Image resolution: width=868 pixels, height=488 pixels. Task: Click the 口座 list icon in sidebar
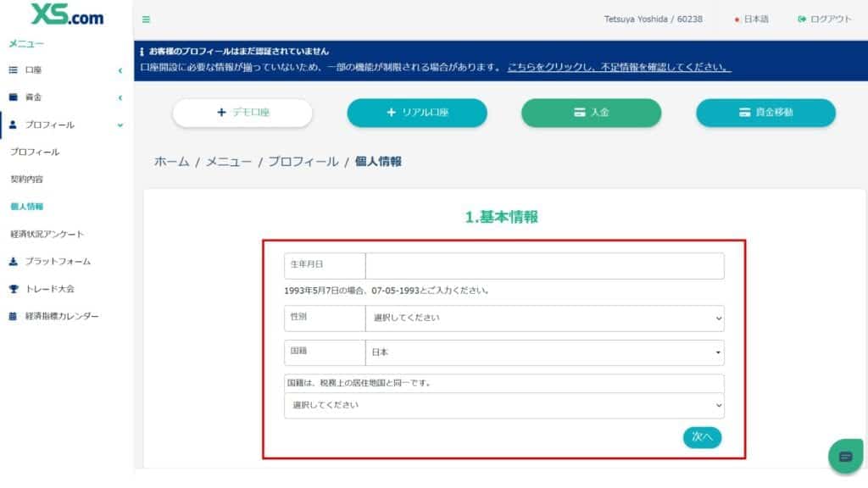(14, 70)
